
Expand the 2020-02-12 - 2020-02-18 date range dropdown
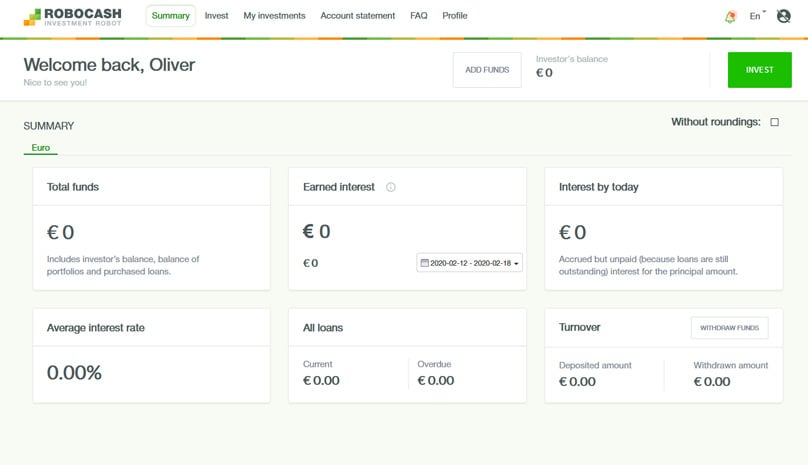pyautogui.click(x=469, y=263)
